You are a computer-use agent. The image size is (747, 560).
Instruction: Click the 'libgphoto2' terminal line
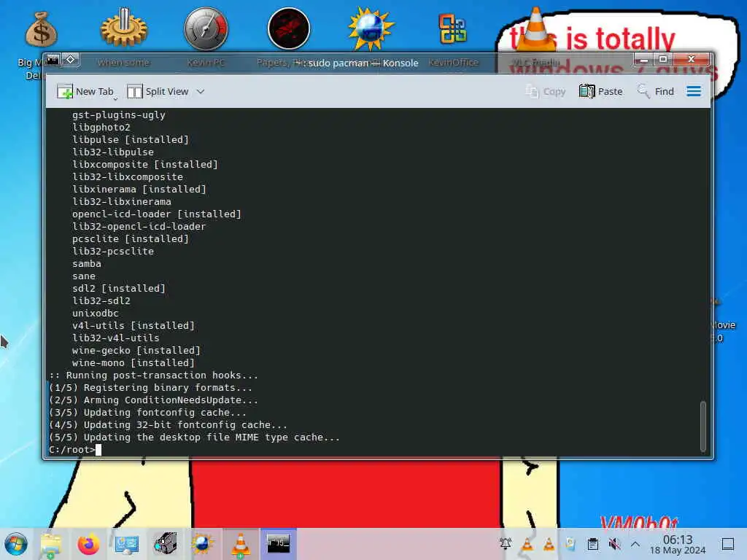pos(101,127)
